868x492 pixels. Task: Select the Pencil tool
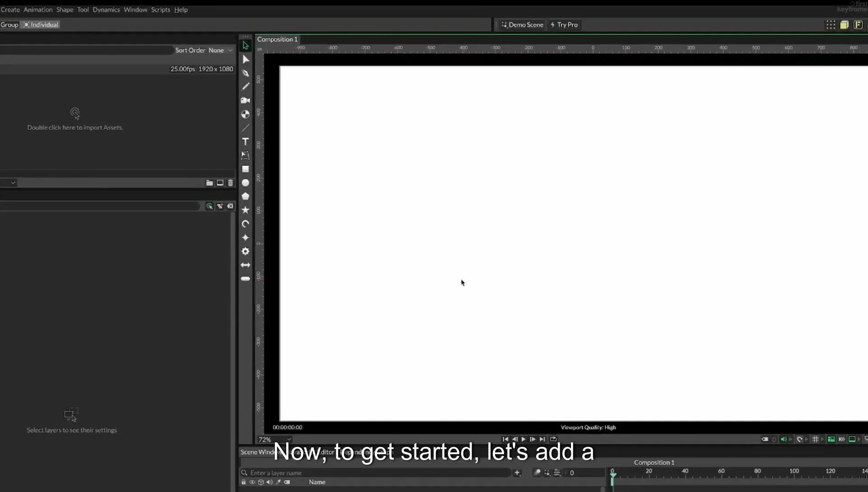point(245,86)
